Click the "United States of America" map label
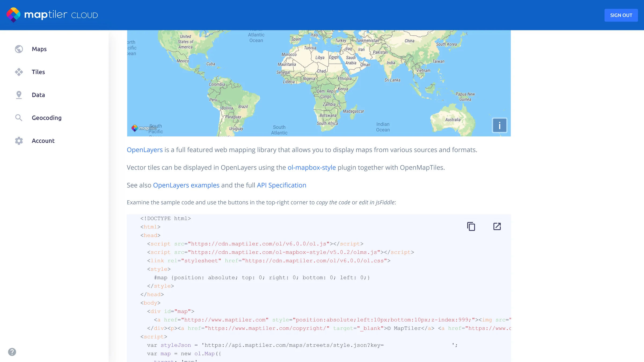644x362 pixels. coord(185,42)
